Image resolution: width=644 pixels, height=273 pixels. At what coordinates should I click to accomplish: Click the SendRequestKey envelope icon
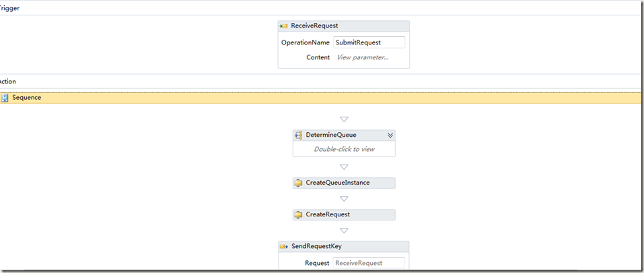pos(284,246)
